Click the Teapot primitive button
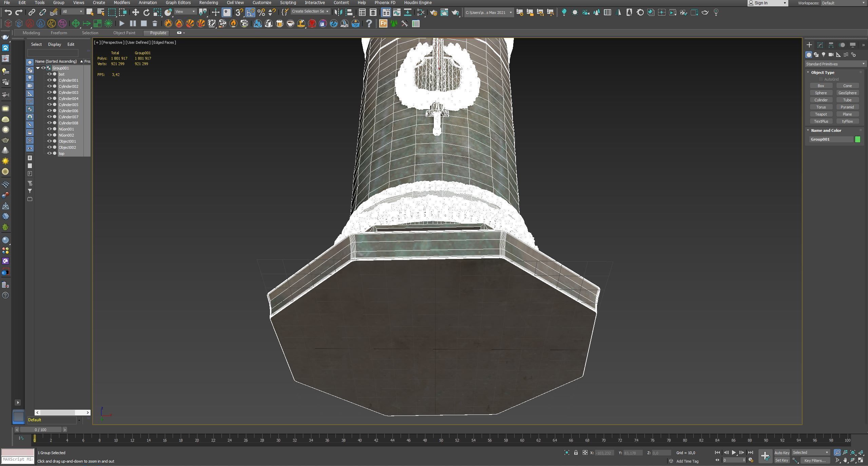Screen dimensions: 868x466 point(821,114)
